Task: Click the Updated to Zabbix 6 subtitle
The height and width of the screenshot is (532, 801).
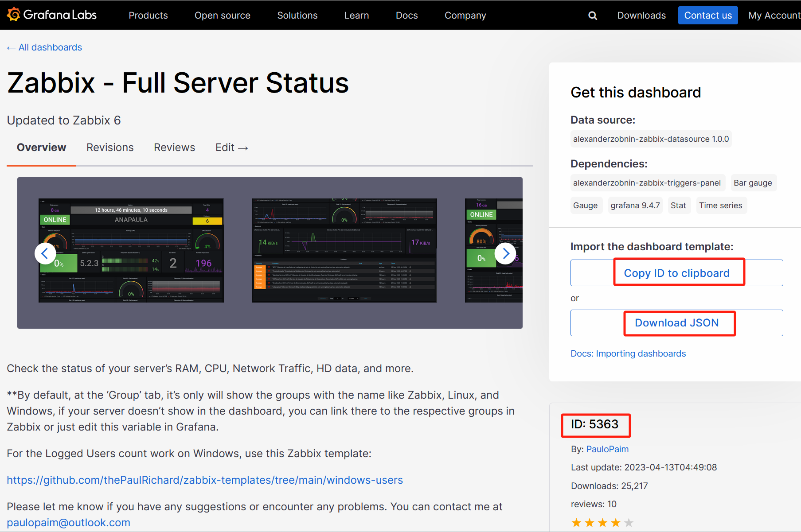Action: click(x=64, y=120)
